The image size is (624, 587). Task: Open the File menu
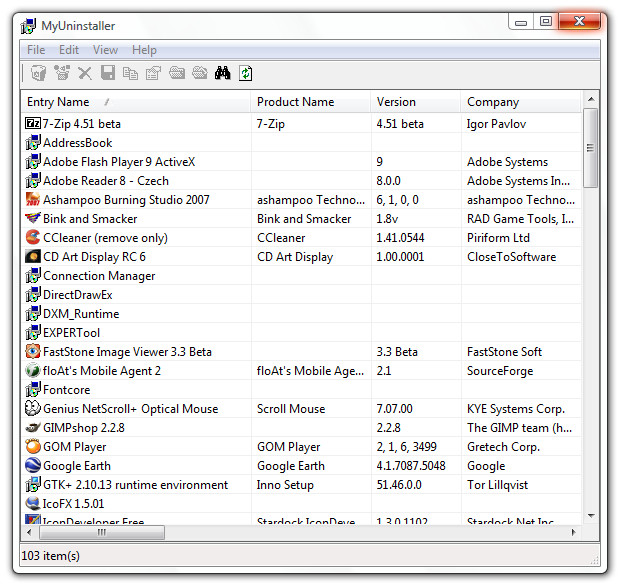coord(36,50)
